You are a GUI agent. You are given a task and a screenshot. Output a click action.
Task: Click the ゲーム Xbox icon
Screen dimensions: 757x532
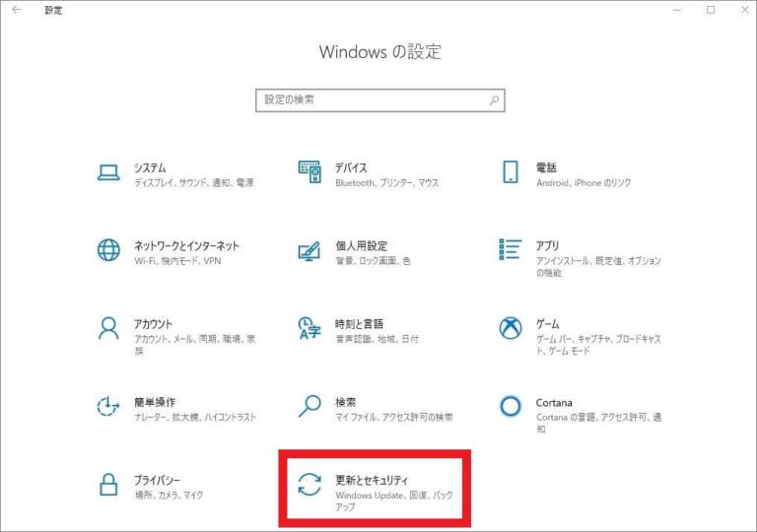click(511, 328)
